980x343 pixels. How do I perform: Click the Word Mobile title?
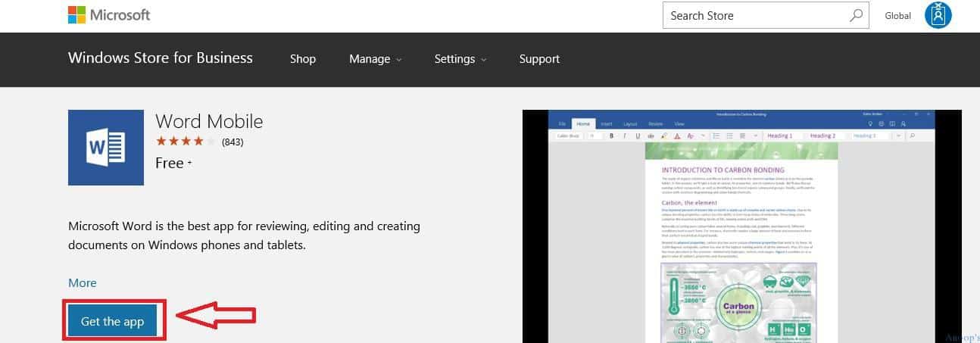click(209, 121)
